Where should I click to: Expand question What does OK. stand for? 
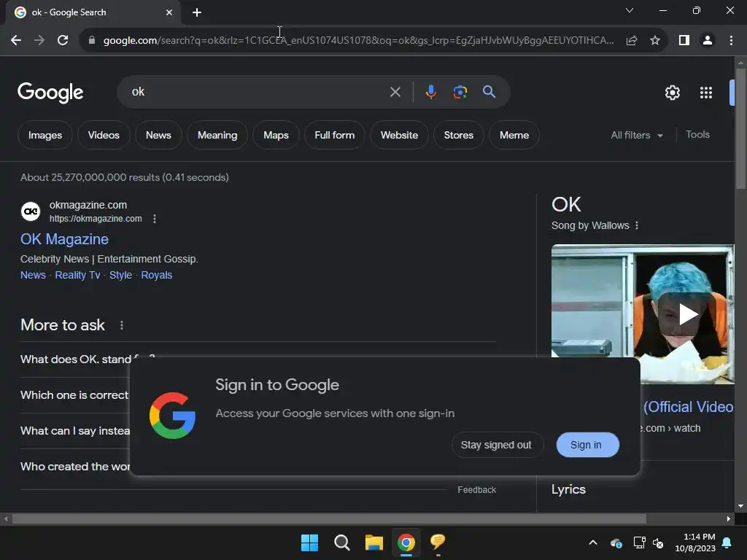(x=75, y=359)
